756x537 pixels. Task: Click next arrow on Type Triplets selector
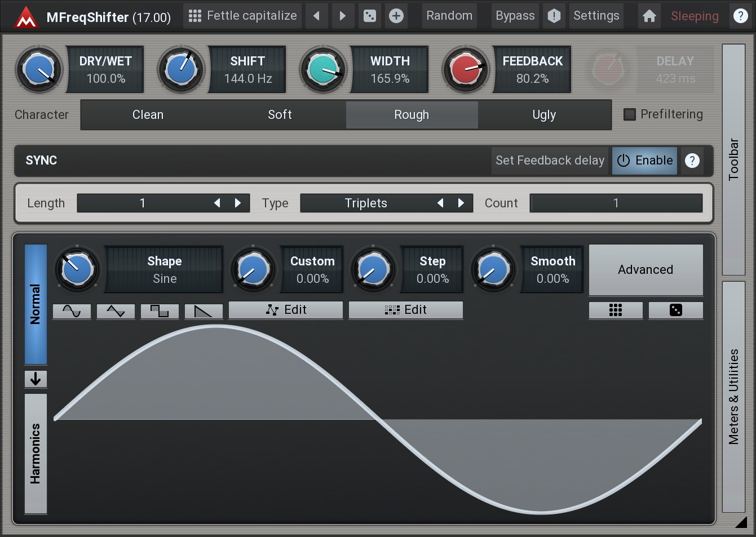point(461,203)
